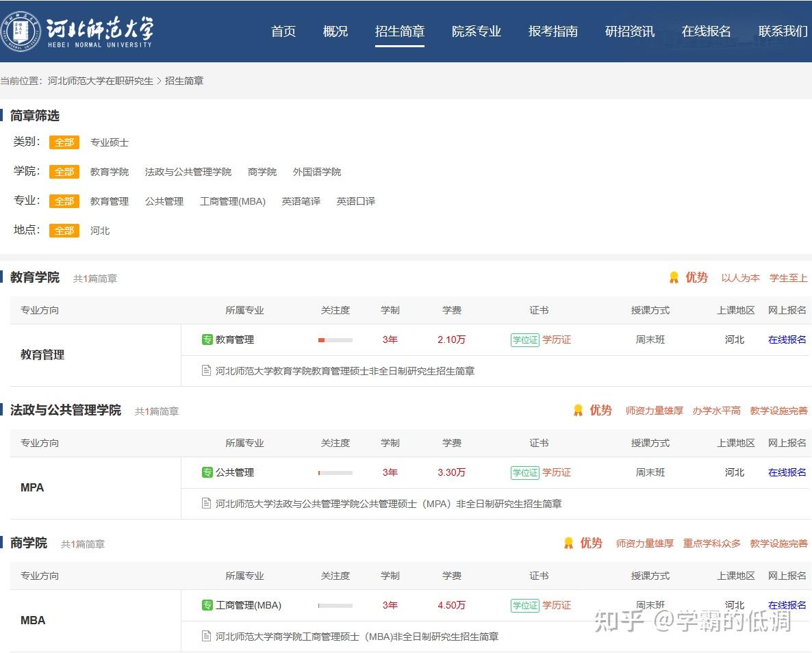812x653 pixels.
Task: Click 招生简章 breadcrumb link
Action: pyautogui.click(x=184, y=81)
